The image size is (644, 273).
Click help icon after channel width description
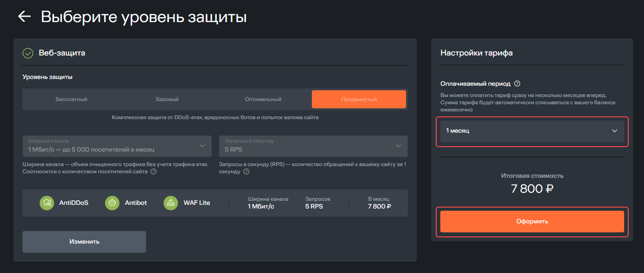click(x=154, y=172)
